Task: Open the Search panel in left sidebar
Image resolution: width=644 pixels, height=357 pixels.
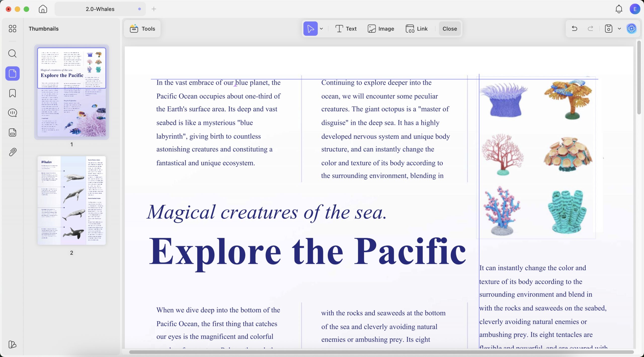Action: (x=12, y=54)
